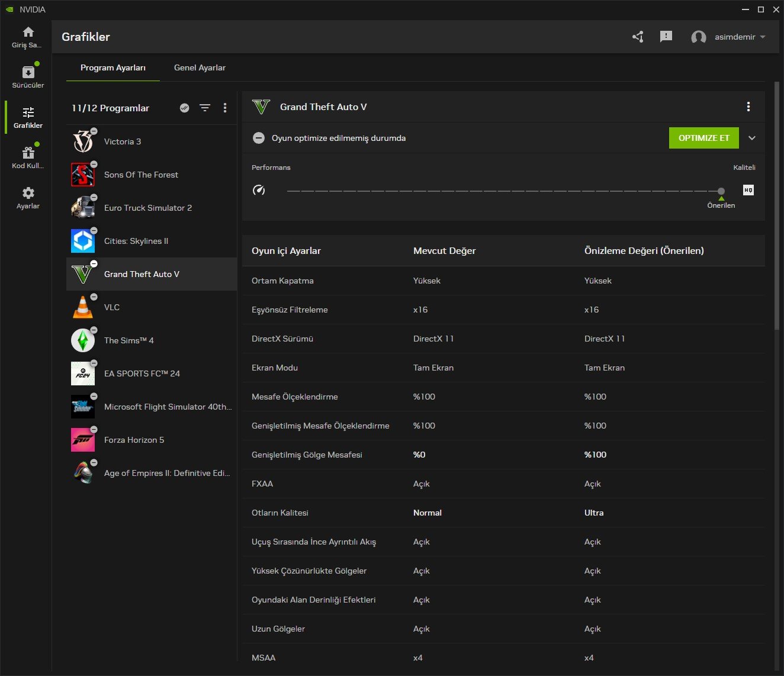Image resolution: width=784 pixels, height=676 pixels.
Task: Select the Grafikler sidebar icon
Action: (x=28, y=112)
